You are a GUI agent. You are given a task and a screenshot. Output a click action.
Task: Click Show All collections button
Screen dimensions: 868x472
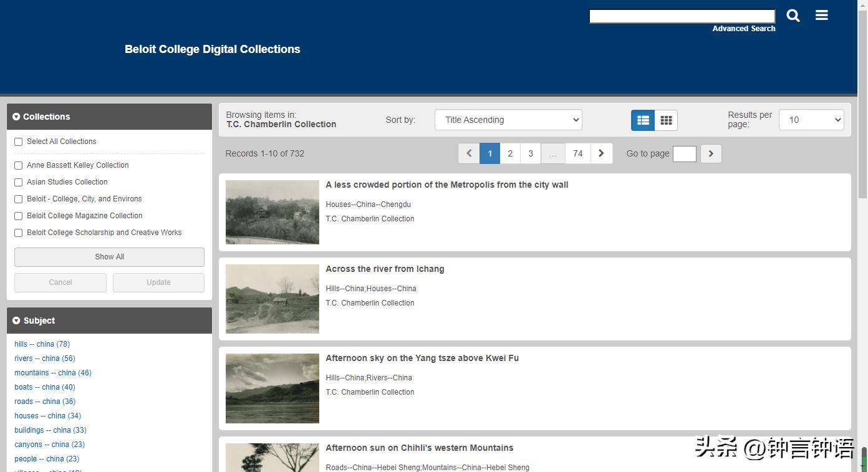109,257
